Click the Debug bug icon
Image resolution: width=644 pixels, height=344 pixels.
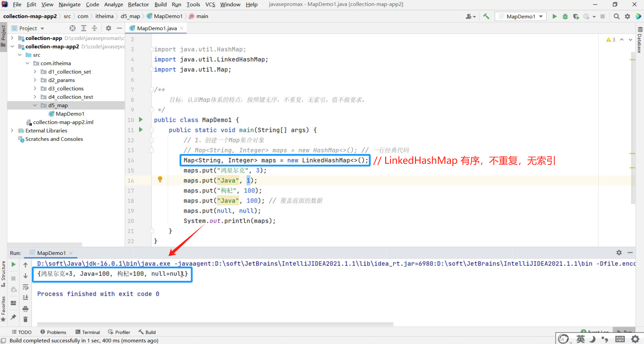point(565,16)
